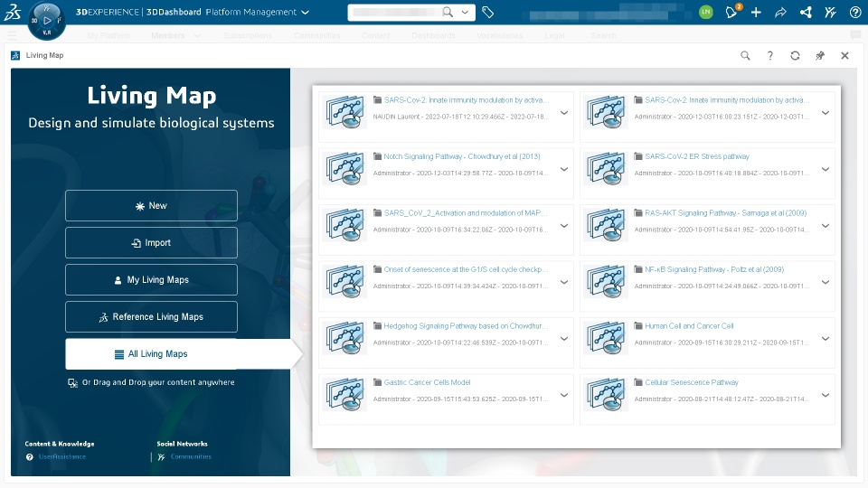The width and height of the screenshot is (868, 488).
Task: Open the SARS_CoV_2_Activation and modulation thumbnail
Action: [344, 225]
